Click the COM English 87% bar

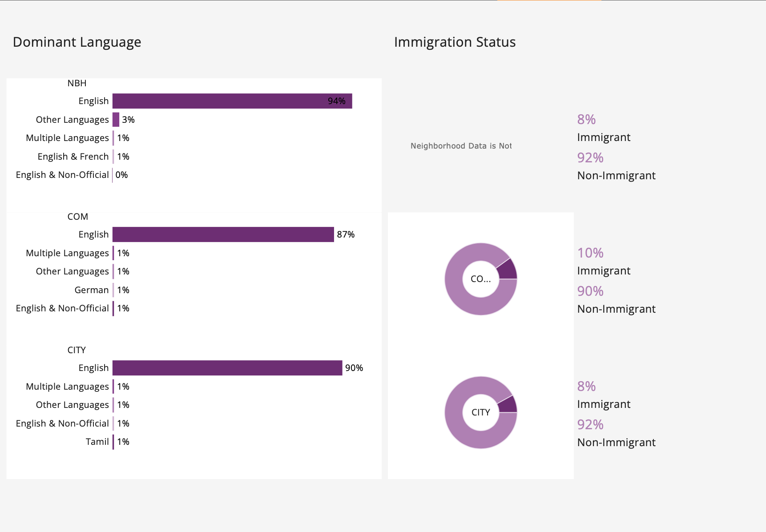tap(223, 234)
